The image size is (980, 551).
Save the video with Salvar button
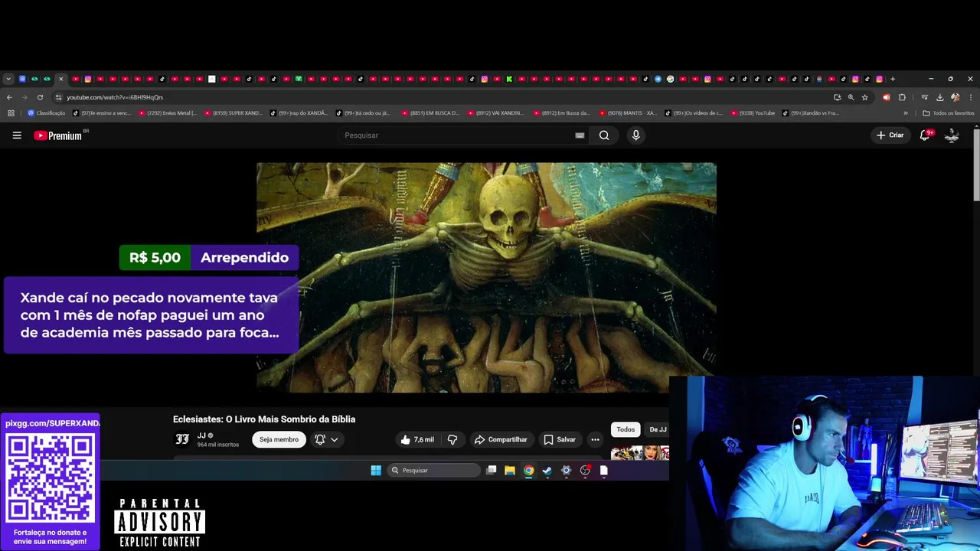[560, 439]
